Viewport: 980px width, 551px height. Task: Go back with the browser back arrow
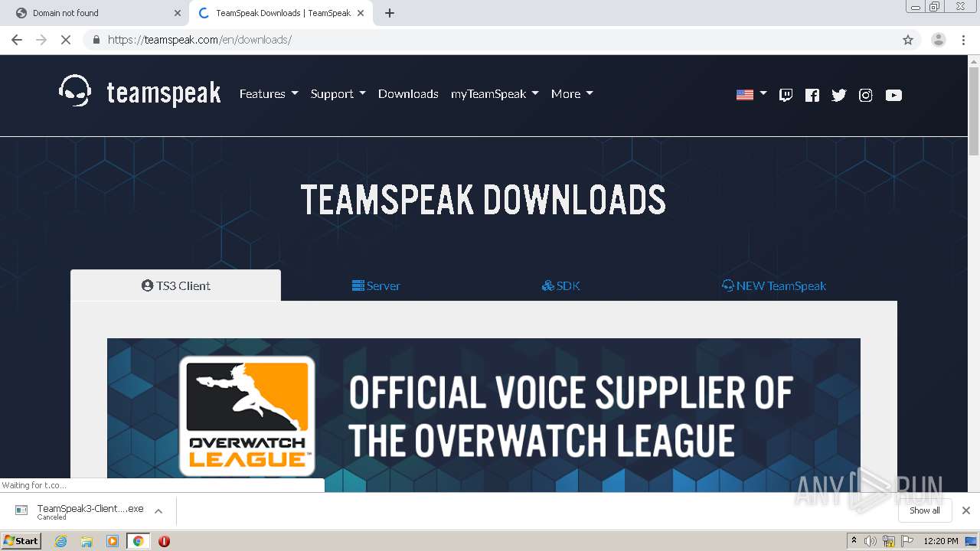[17, 40]
